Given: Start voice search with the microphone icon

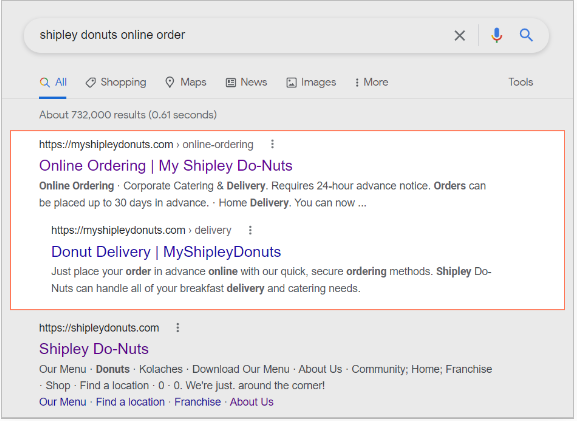Looking at the screenshot, I should coord(496,35).
